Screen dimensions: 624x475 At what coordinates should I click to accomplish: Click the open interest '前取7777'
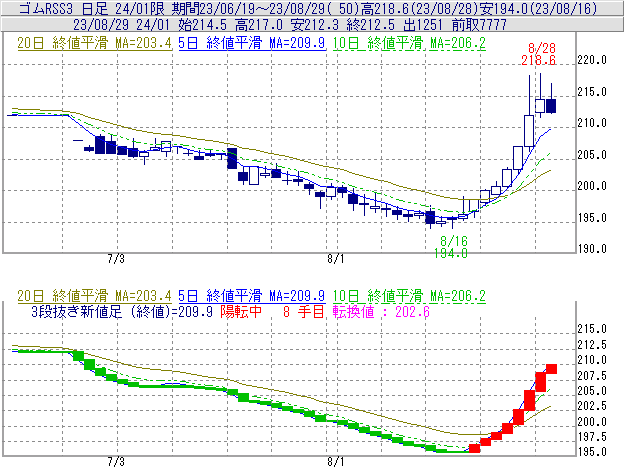(x=479, y=25)
